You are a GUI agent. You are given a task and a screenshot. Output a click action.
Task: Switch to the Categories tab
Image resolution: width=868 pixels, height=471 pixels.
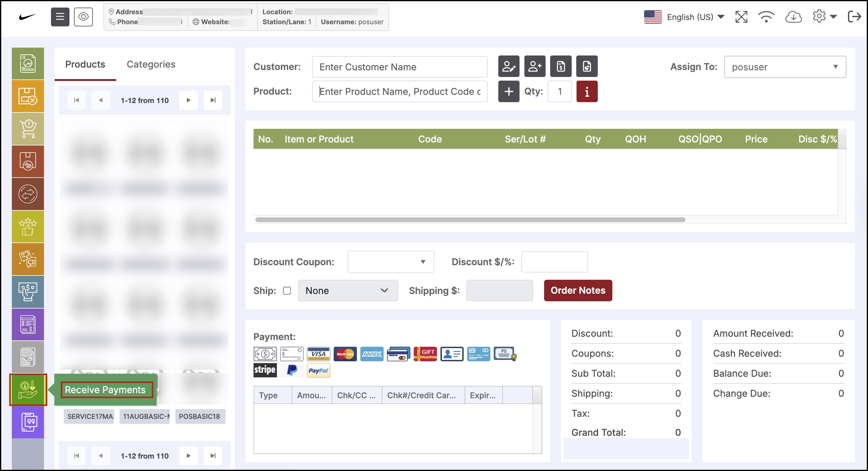click(x=151, y=64)
